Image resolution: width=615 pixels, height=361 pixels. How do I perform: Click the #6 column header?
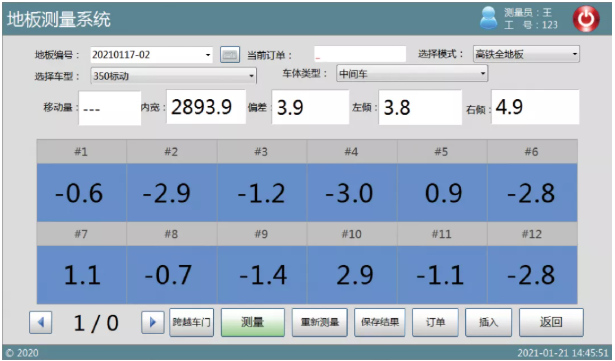coord(532,151)
